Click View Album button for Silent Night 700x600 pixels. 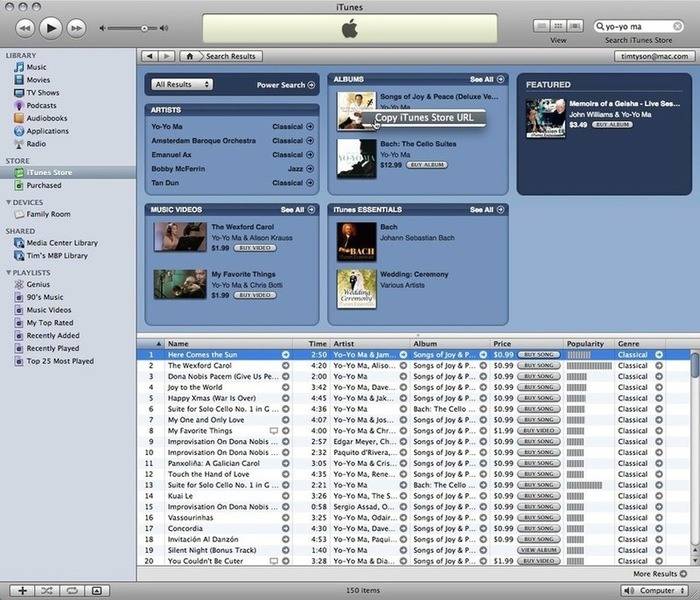(538, 550)
